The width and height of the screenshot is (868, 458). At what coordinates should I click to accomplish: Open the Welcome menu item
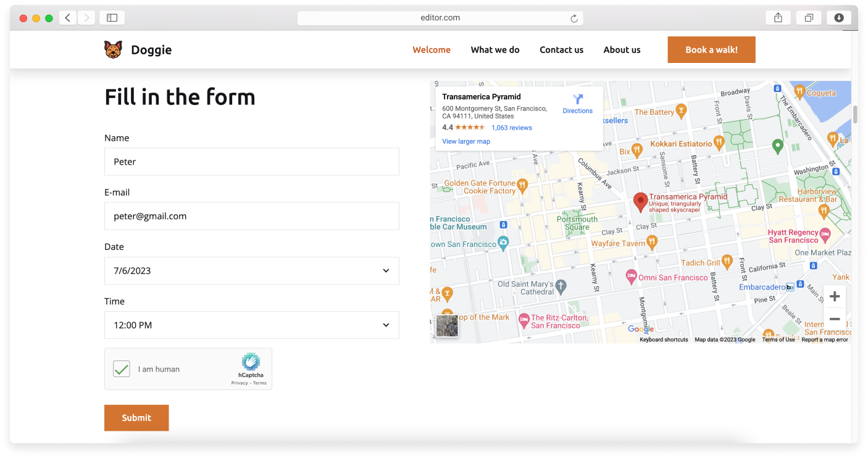pos(432,50)
